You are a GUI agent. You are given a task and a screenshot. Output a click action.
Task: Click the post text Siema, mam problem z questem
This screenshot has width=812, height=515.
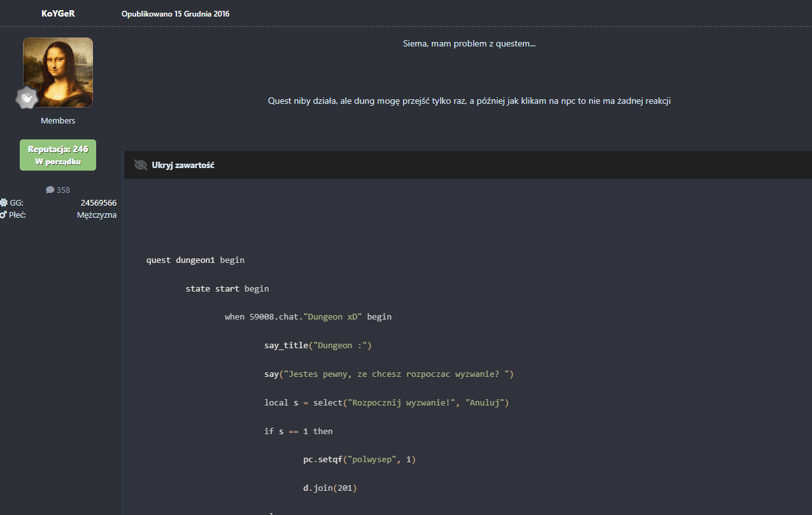tap(469, 43)
